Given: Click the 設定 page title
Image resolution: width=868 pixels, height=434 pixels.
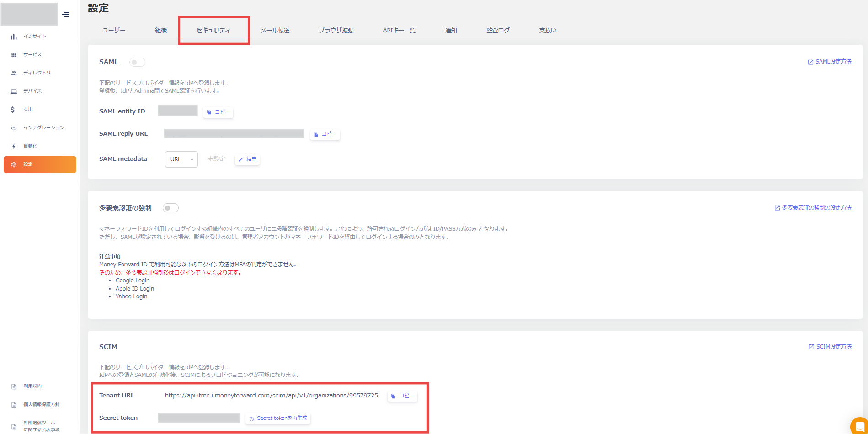Looking at the screenshot, I should (98, 8).
